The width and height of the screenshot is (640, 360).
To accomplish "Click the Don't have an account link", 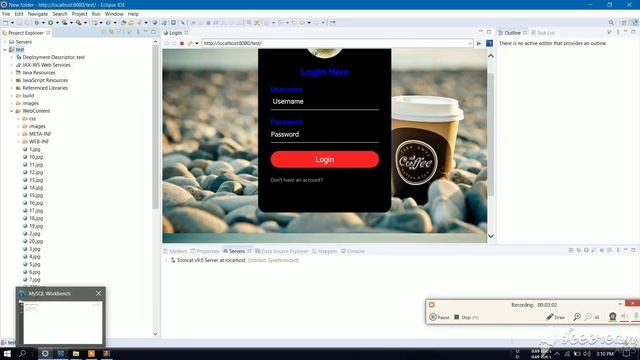I will click(x=297, y=180).
